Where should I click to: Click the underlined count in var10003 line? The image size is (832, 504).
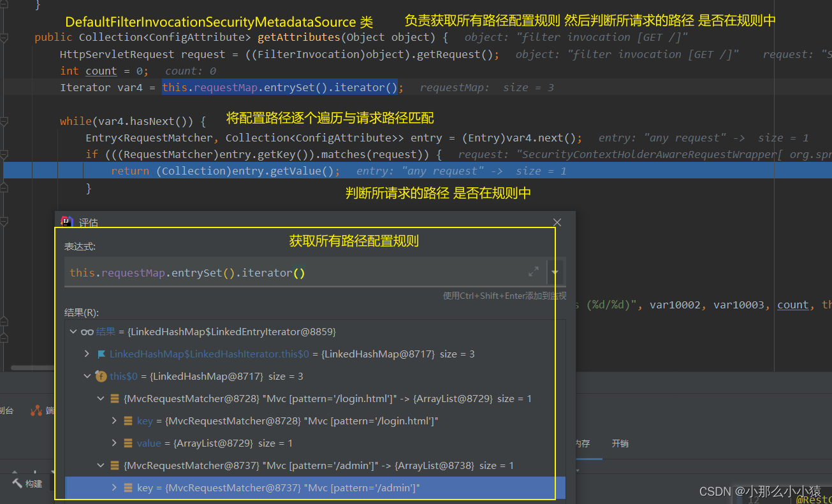tap(793, 305)
